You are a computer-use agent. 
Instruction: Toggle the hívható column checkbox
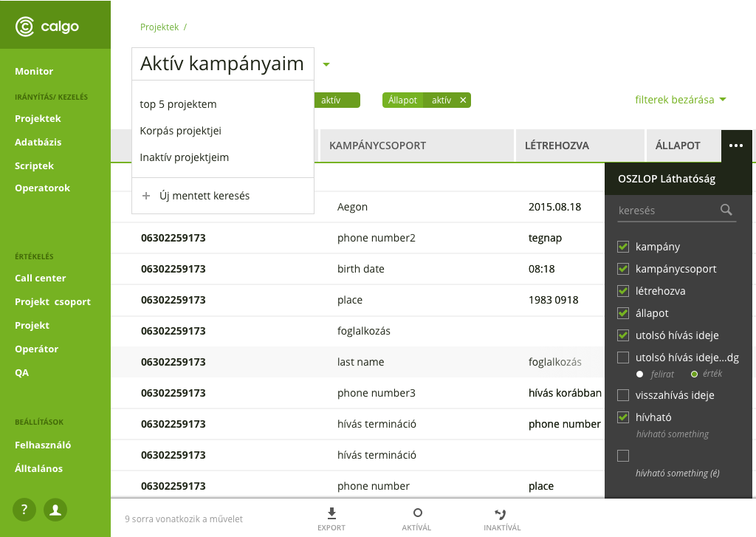coord(623,417)
